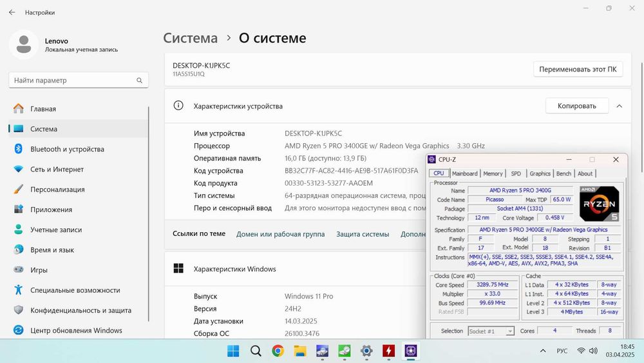This screenshot has height=363, width=644.
Task: Open the volume tray icon
Action: pyautogui.click(x=593, y=351)
